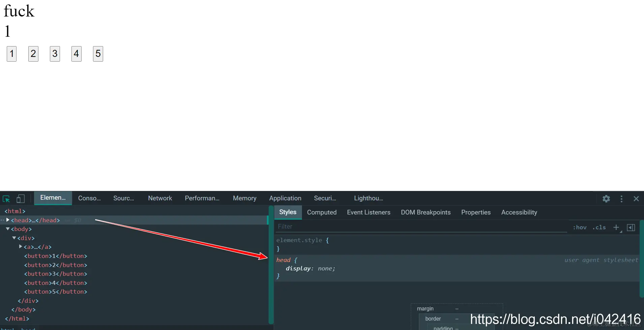Open DevTools settings gear

coord(606,199)
